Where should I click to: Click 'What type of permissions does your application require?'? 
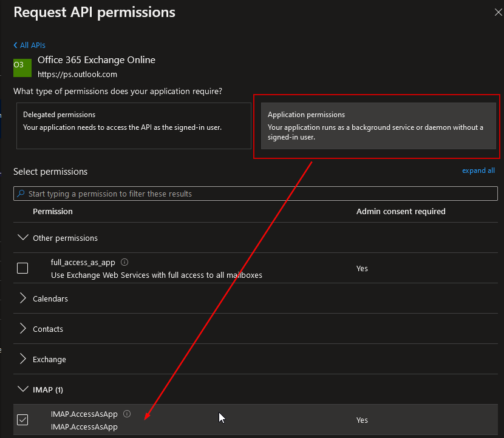pyautogui.click(x=118, y=91)
